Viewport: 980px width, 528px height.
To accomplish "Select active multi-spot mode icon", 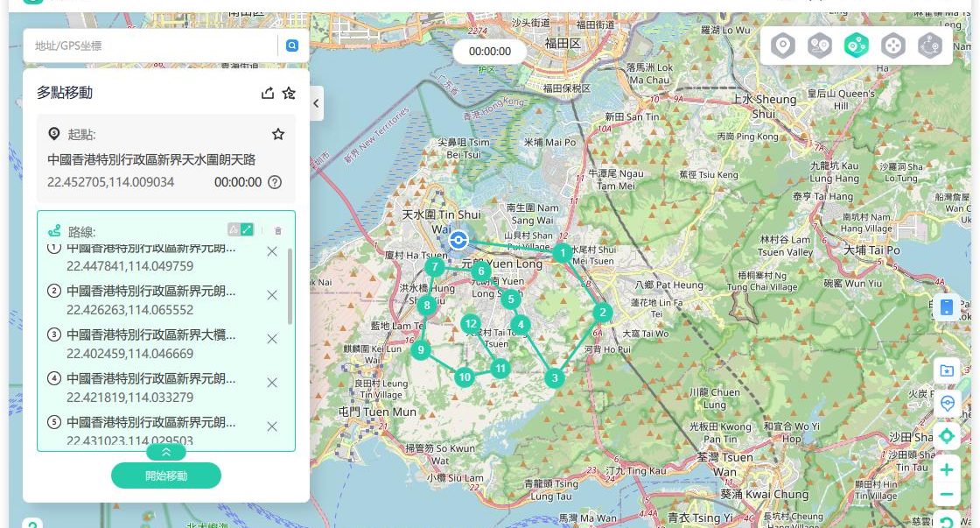I will [856, 46].
